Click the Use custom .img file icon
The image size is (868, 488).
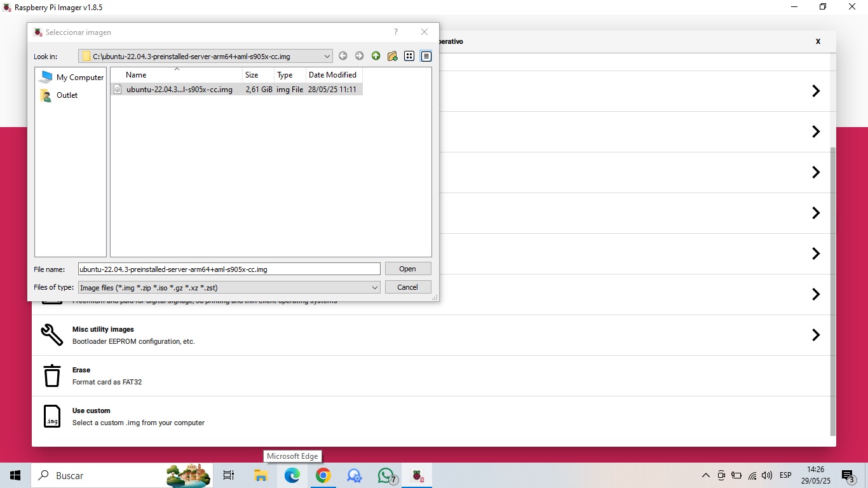[52, 416]
